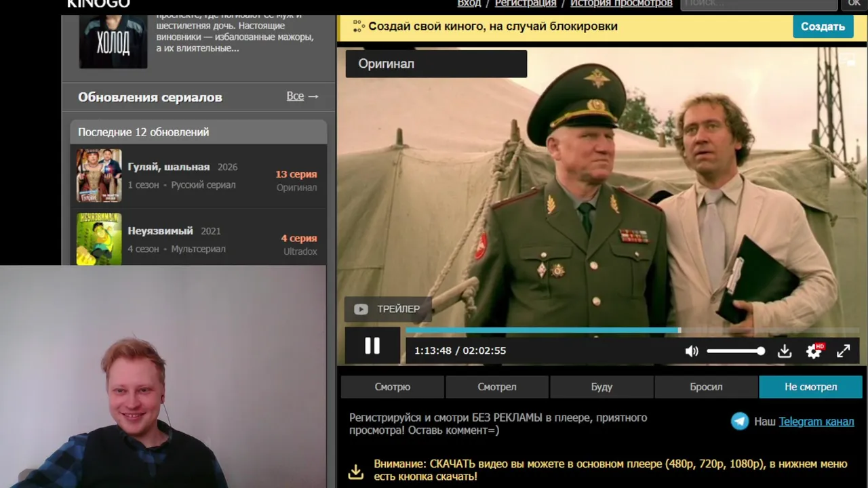The height and width of the screenshot is (488, 868).
Task: Open the Оригинал voiceover dropdown
Action: pyautogui.click(x=436, y=64)
